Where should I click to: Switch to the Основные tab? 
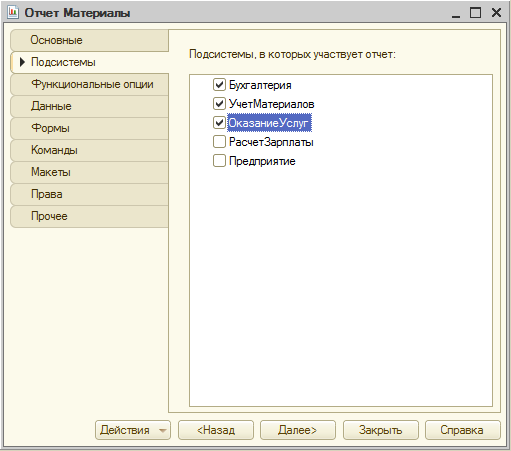click(x=90, y=40)
